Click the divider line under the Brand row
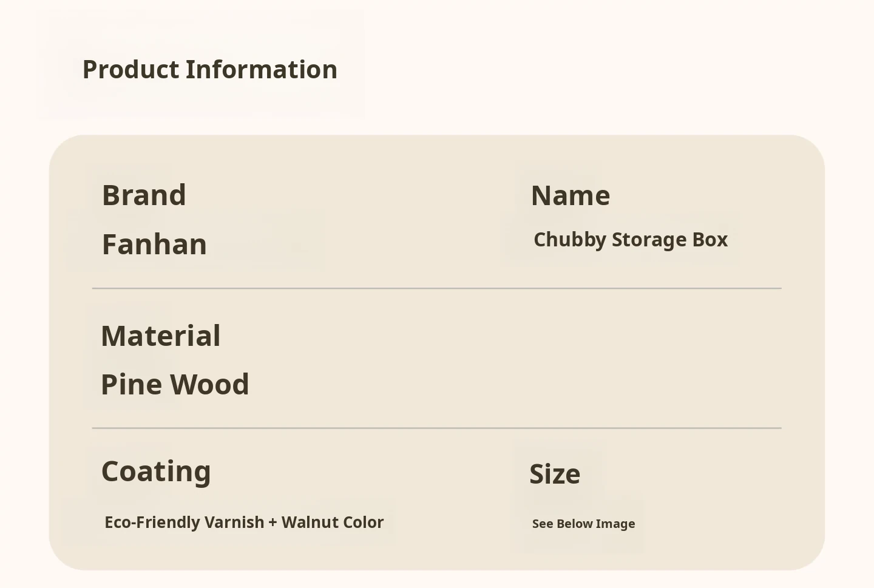 (437, 288)
